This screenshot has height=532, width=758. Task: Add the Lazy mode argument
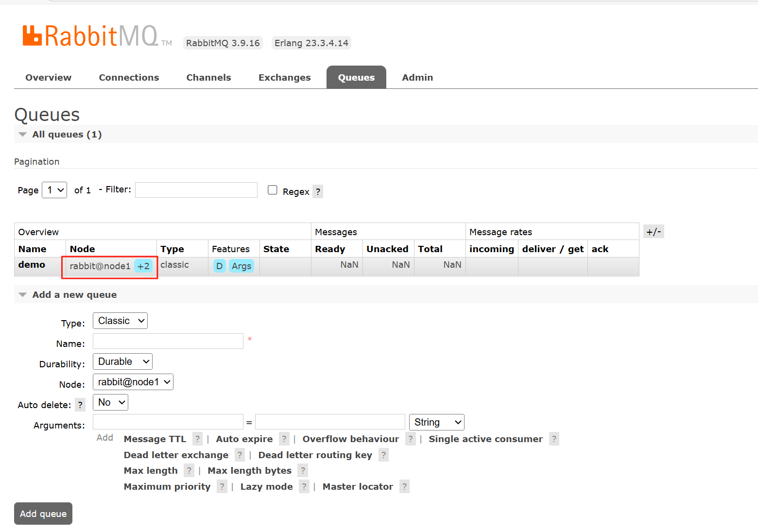click(x=267, y=486)
